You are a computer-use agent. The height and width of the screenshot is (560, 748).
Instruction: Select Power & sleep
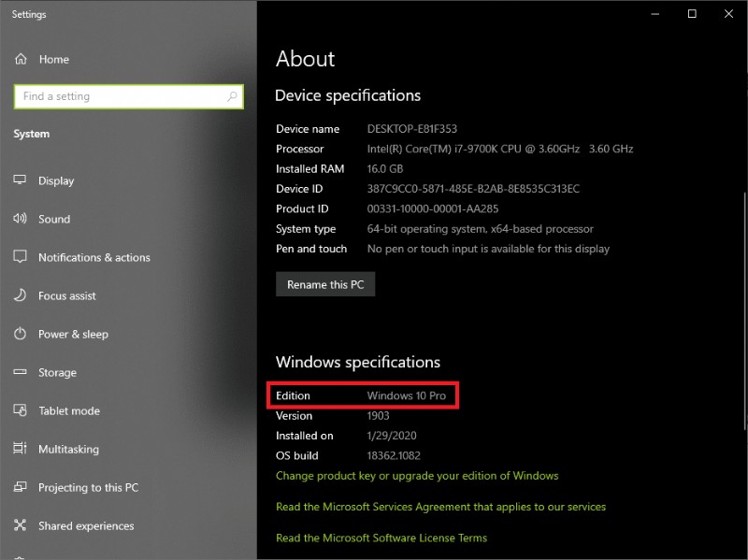coord(74,335)
